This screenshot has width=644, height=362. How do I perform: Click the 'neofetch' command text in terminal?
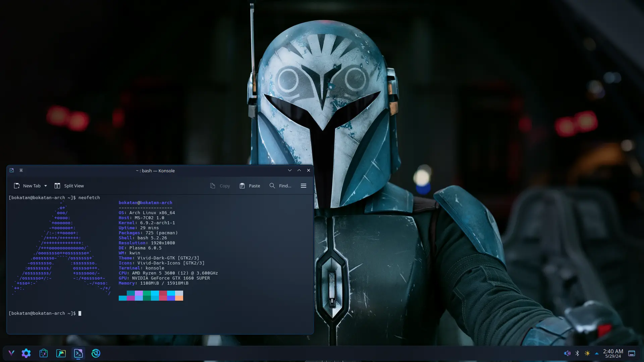point(89,198)
